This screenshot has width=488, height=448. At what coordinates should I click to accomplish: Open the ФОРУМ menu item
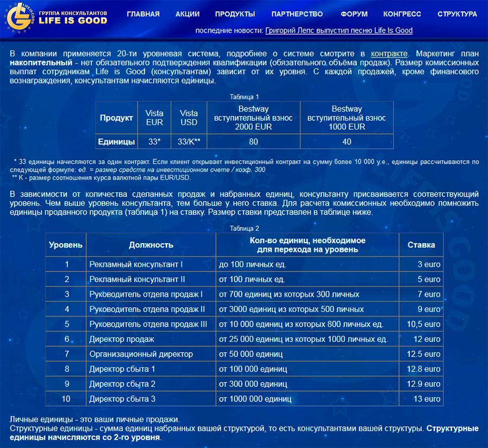[x=354, y=14]
